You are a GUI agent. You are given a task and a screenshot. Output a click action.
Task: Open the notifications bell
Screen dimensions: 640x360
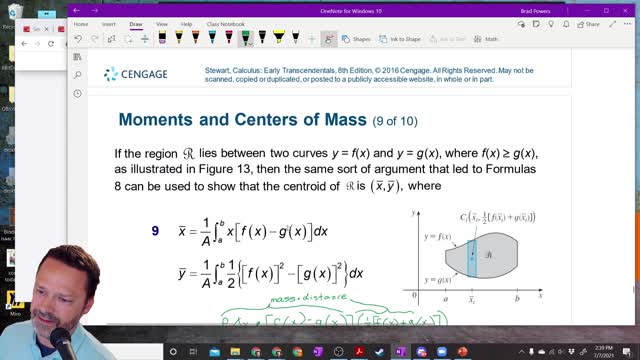click(566, 24)
